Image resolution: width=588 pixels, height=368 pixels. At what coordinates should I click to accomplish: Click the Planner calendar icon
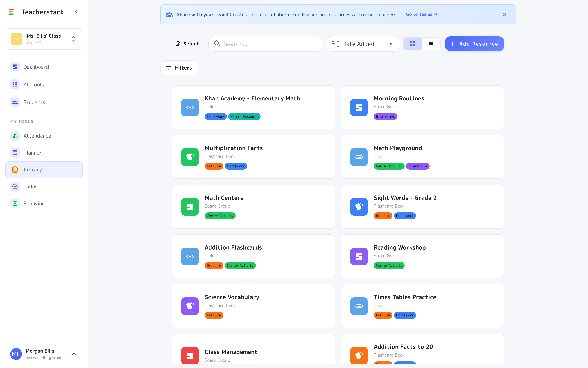(15, 153)
